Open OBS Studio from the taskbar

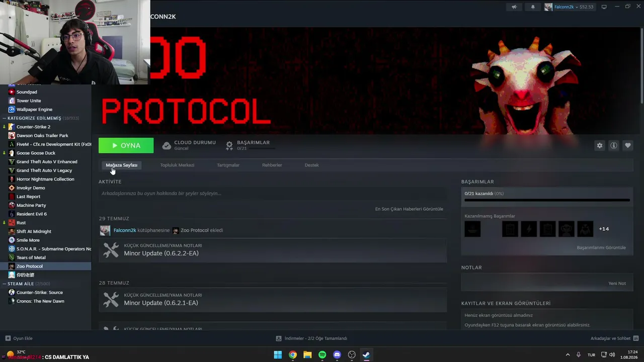(352, 355)
